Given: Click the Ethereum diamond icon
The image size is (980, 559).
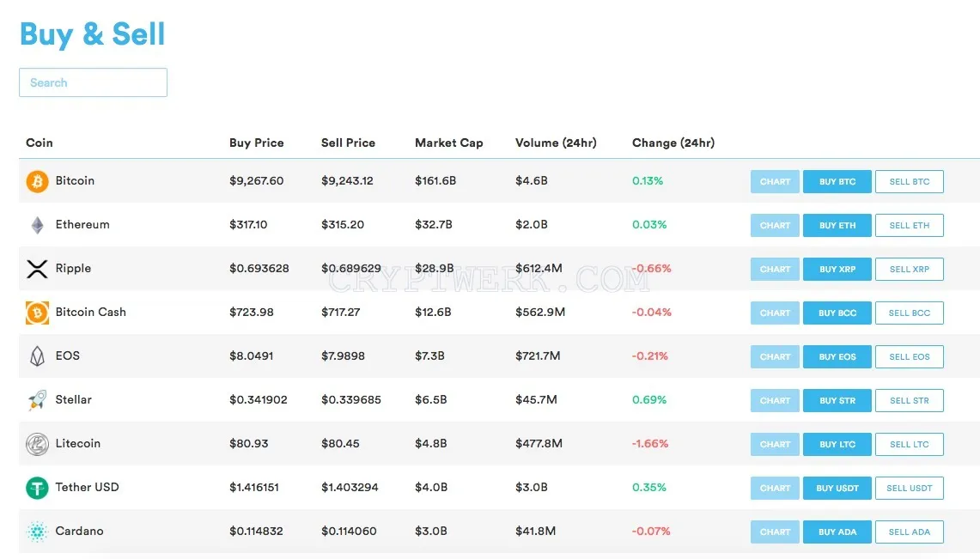Looking at the screenshot, I should point(38,225).
